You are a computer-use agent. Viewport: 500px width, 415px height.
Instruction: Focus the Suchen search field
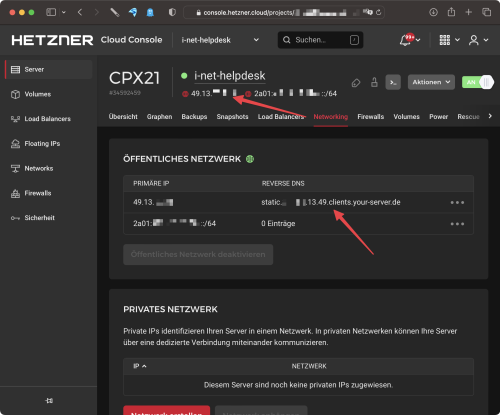tap(320, 40)
